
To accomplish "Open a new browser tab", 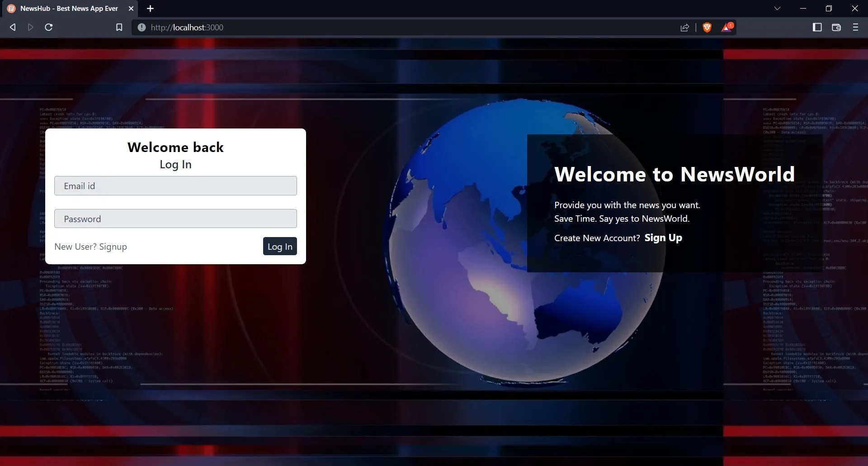I will click(x=150, y=8).
